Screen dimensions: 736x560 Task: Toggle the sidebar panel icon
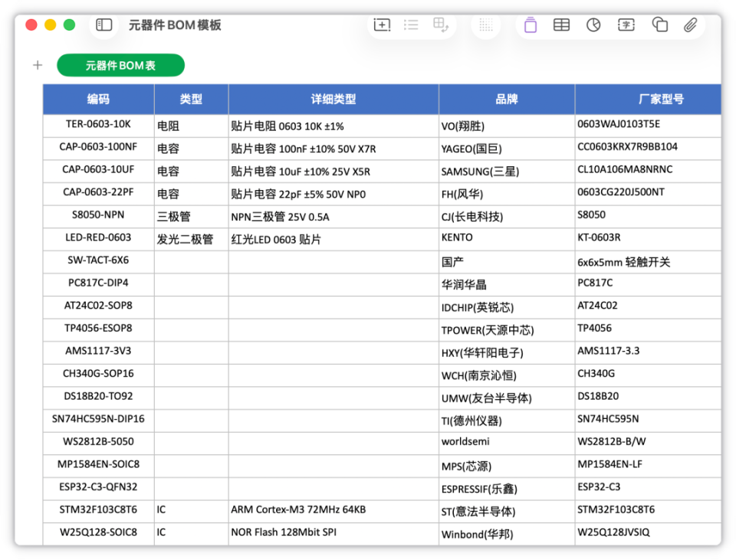103,25
